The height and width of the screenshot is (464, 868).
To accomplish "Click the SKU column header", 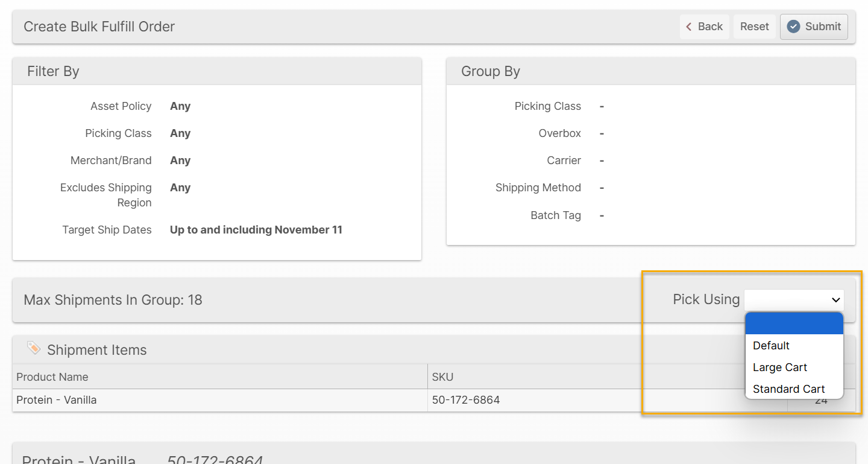I will tap(442, 377).
